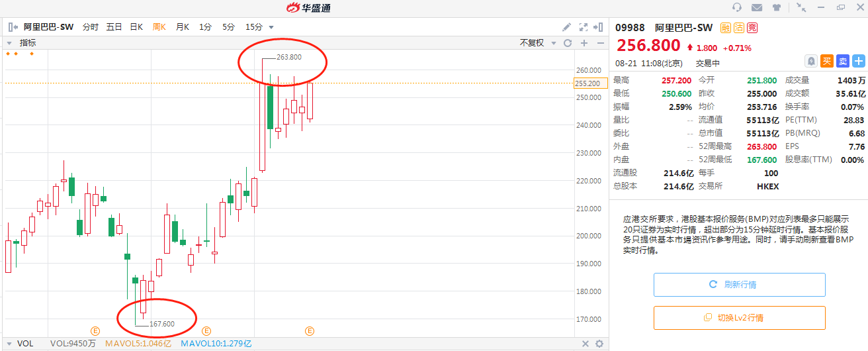The height and width of the screenshot is (351, 868).
Task: Click the PE(TTM) value 28.83
Action: coord(853,120)
